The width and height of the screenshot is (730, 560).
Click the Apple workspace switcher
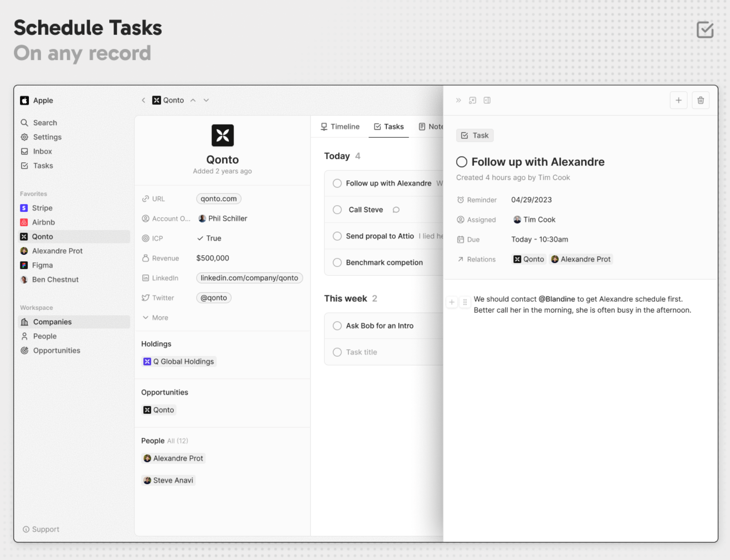click(x=37, y=101)
